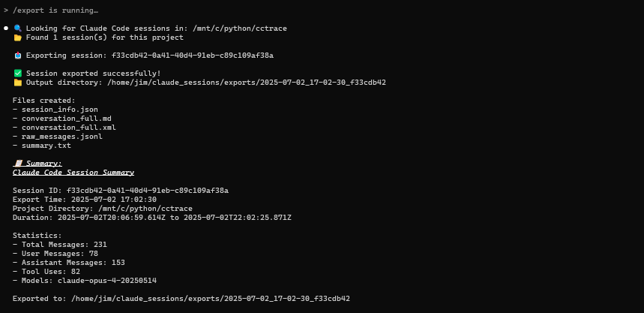This screenshot has width=644, height=313.
Task: Click the yellow folder icon by Output directory
Action: click(x=18, y=83)
